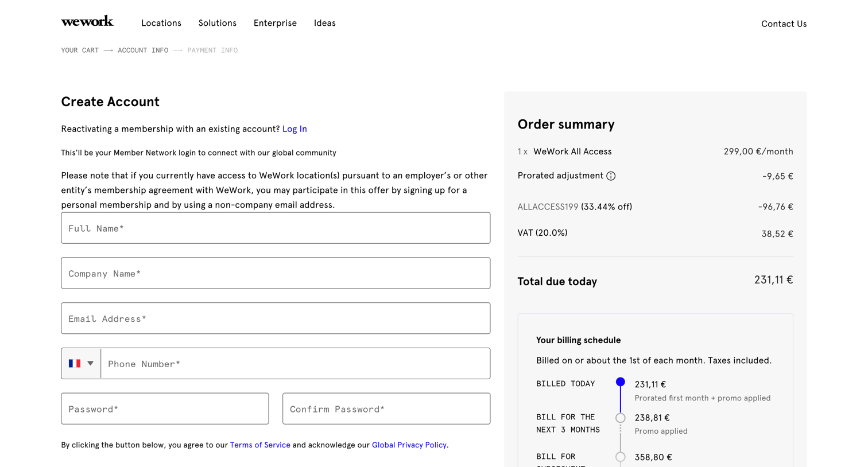Click the next 3 months billing marker
Screen dimensions: 868x467
[621, 418]
